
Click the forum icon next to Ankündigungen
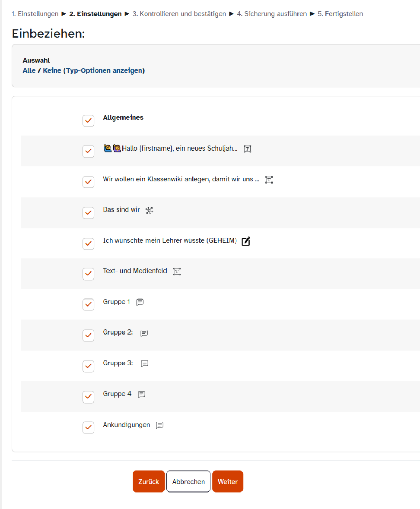click(x=160, y=425)
